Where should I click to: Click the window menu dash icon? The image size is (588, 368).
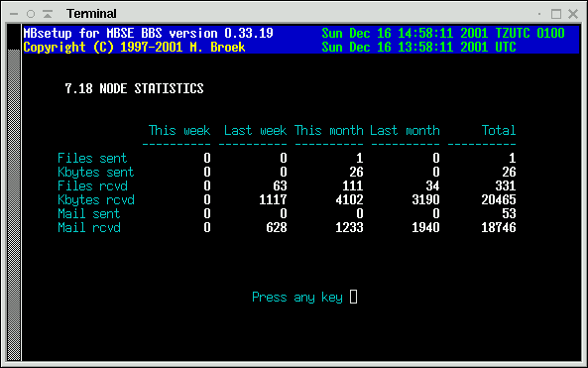click(x=14, y=14)
